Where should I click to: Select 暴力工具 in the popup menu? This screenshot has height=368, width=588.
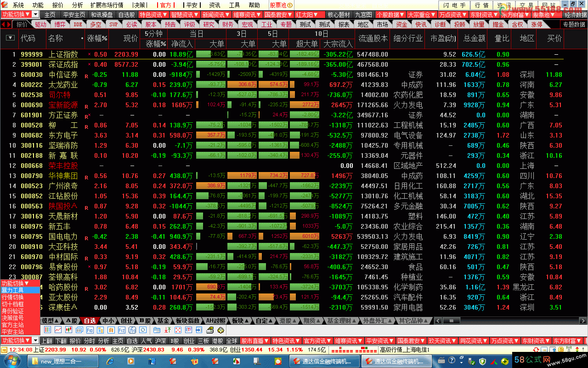(20, 290)
